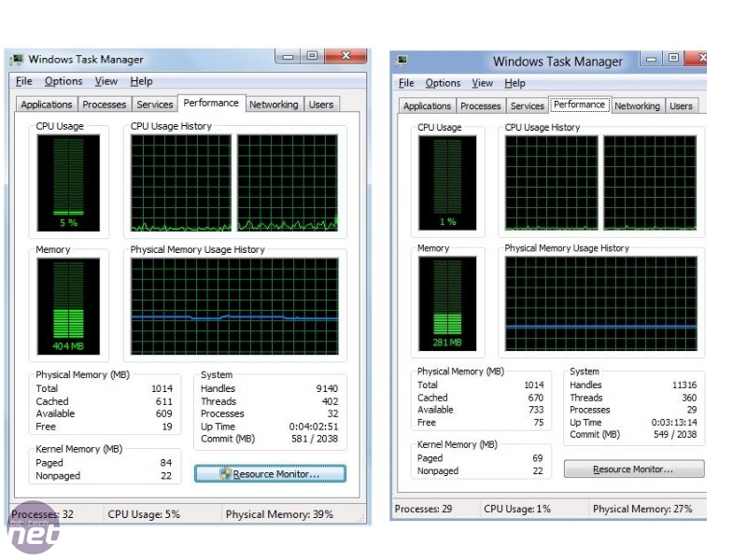Open the View menu in the left window
This screenshot has width=747, height=560.
click(x=106, y=81)
